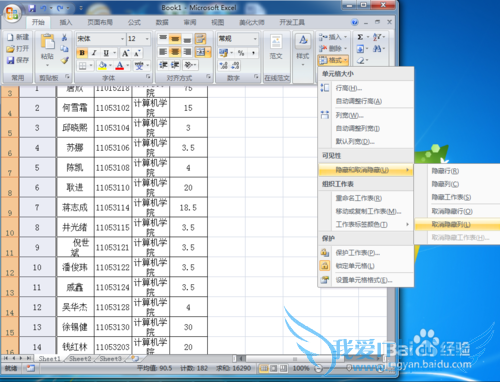Decrease cell indent

[163, 65]
